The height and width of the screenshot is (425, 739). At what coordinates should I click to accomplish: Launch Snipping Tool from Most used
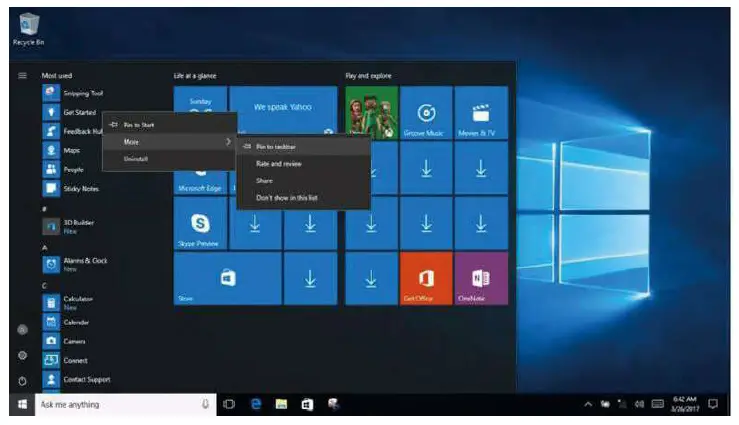tap(73, 93)
